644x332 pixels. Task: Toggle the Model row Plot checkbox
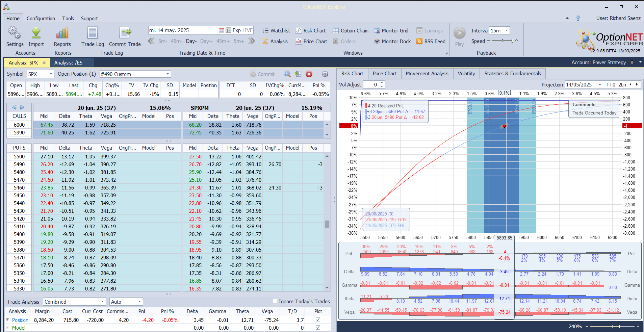[318, 328]
